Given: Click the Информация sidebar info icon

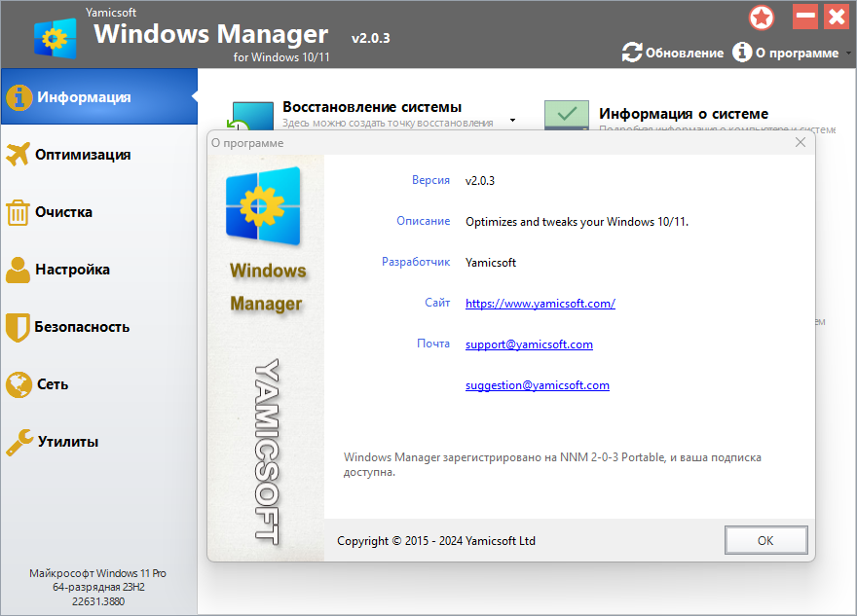Looking at the screenshot, I should (x=19, y=97).
